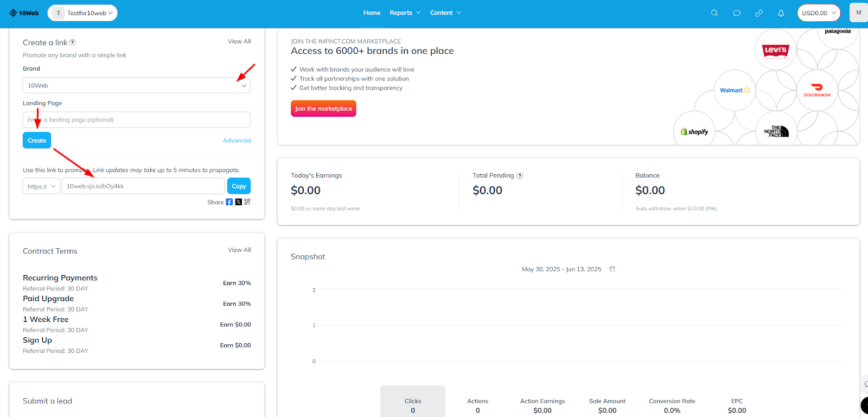
Task: Click the Total Pending $0.00 value
Action: (487, 190)
